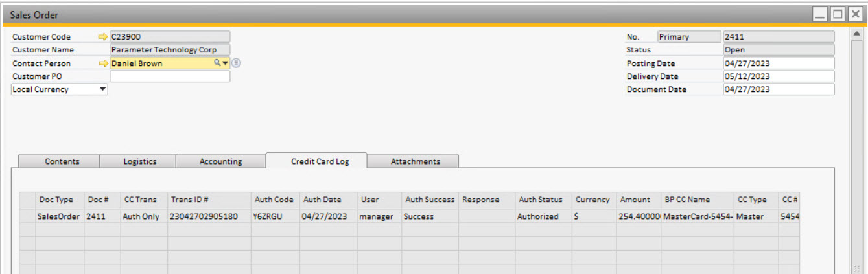
Task: Click the Doc # column header
Action: 102,200
